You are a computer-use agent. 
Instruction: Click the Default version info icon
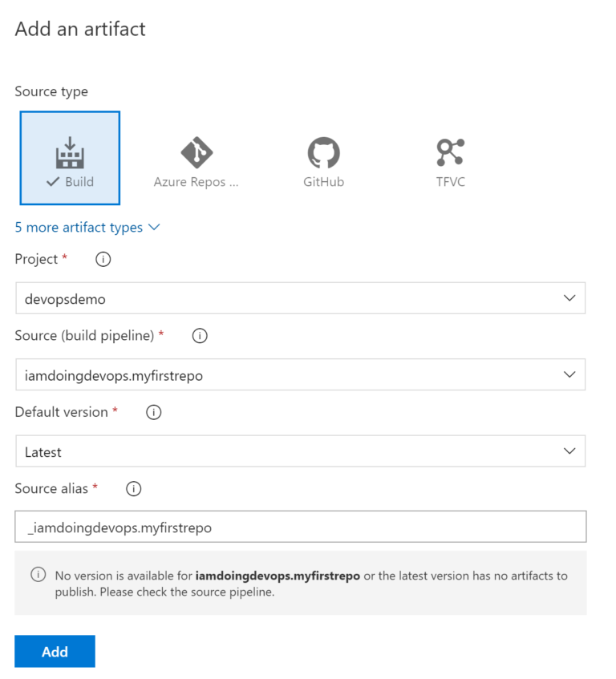(153, 412)
